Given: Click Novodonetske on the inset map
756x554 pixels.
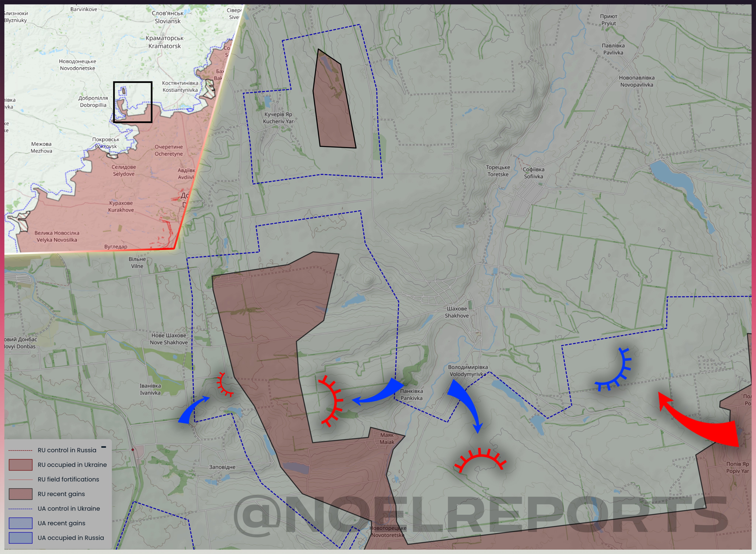Looking at the screenshot, I should tap(78, 65).
